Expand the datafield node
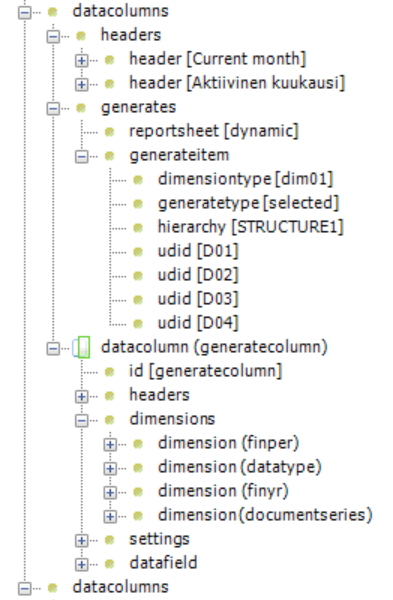Screen dimensions: 393x600 click(82, 564)
